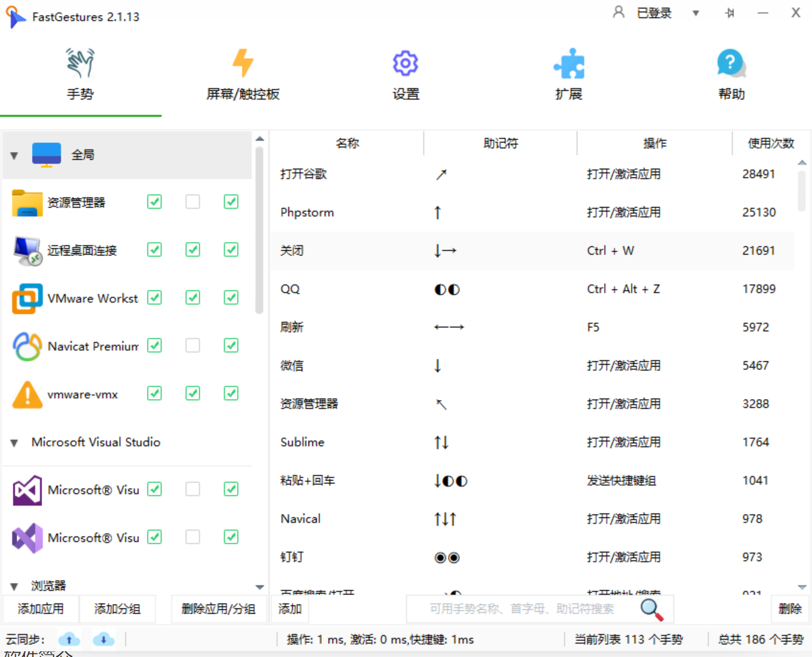Click the 添加应用 button
812x657 pixels.
[x=41, y=608]
